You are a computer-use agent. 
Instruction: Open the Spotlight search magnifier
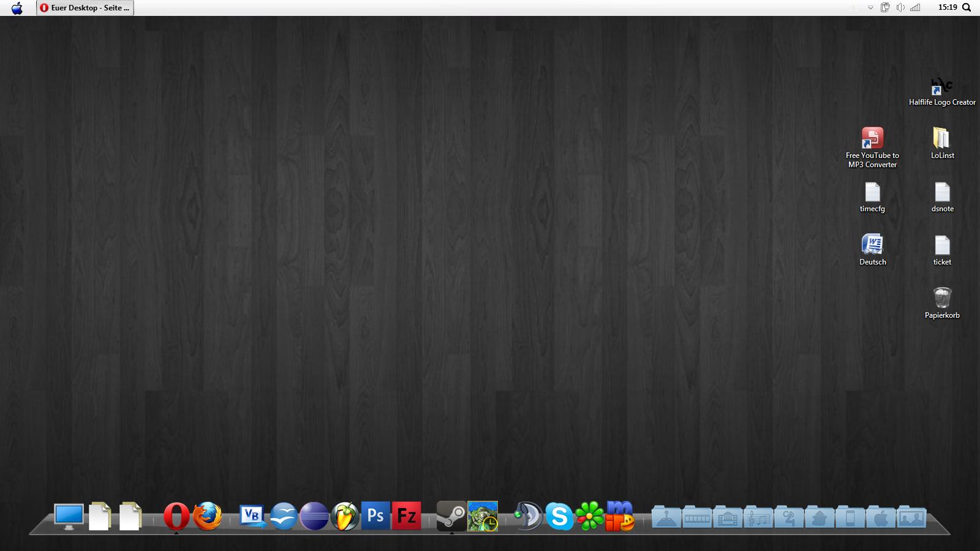967,8
